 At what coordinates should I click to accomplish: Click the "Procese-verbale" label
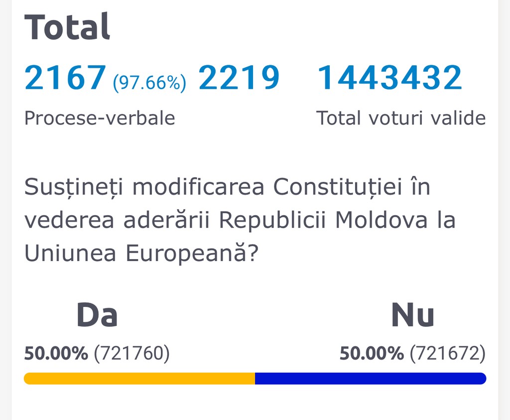coord(100,118)
